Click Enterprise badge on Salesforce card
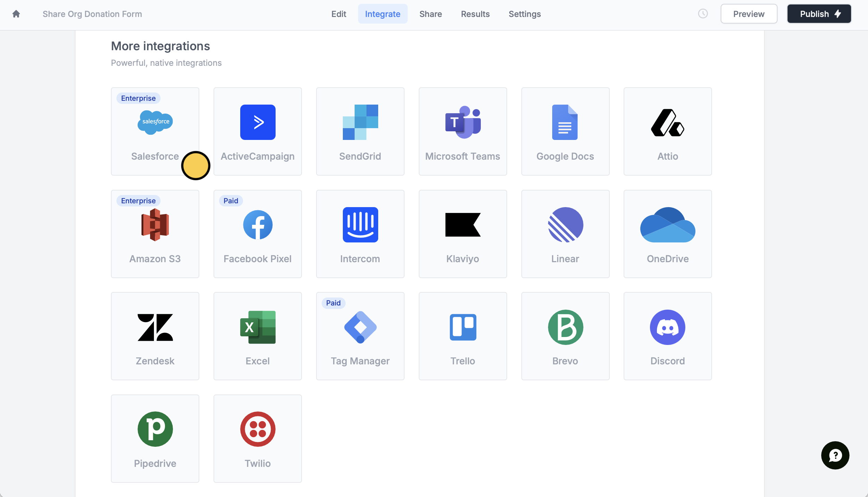 (x=138, y=98)
